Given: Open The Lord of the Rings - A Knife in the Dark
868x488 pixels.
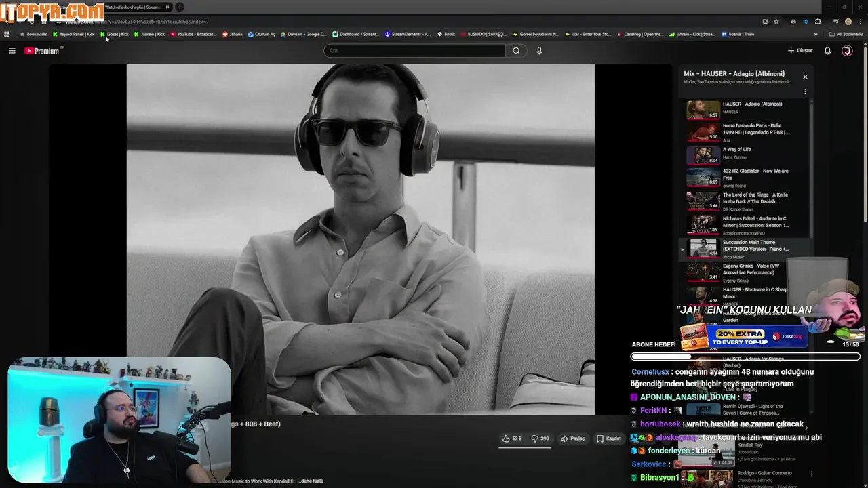Looking at the screenshot, I should 744,201.
